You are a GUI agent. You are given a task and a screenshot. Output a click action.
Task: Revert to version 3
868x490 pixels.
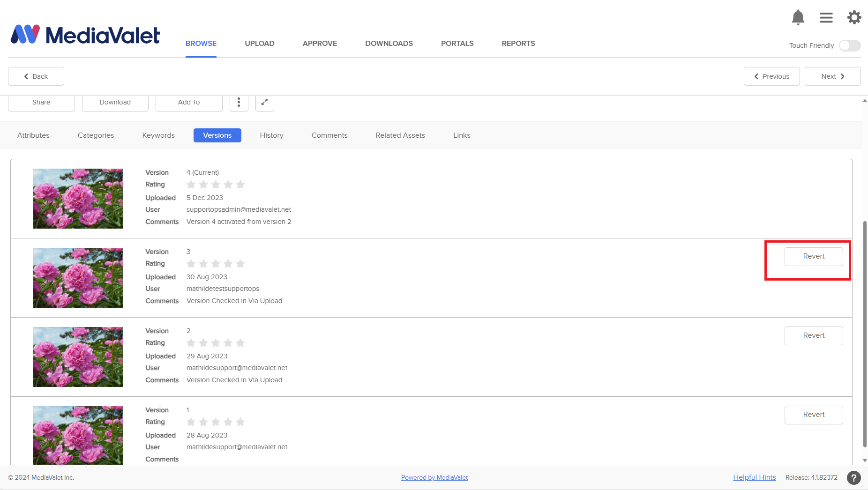point(814,257)
